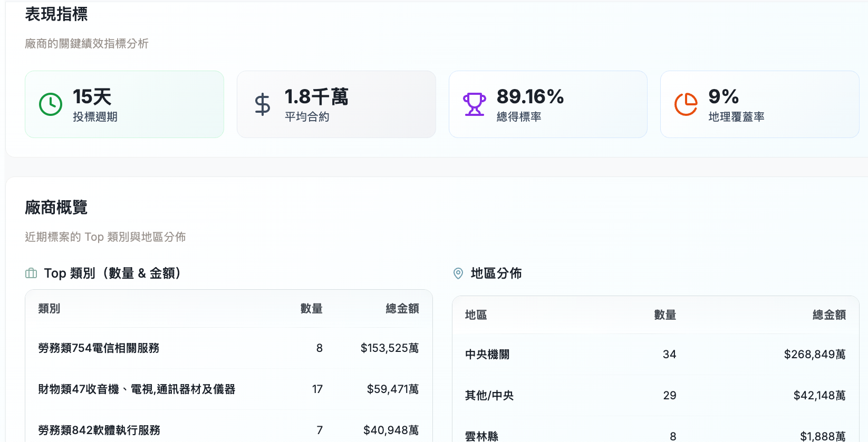Click the map pin icon beside 地區分佈
This screenshot has height=442, width=868.
coord(458,273)
